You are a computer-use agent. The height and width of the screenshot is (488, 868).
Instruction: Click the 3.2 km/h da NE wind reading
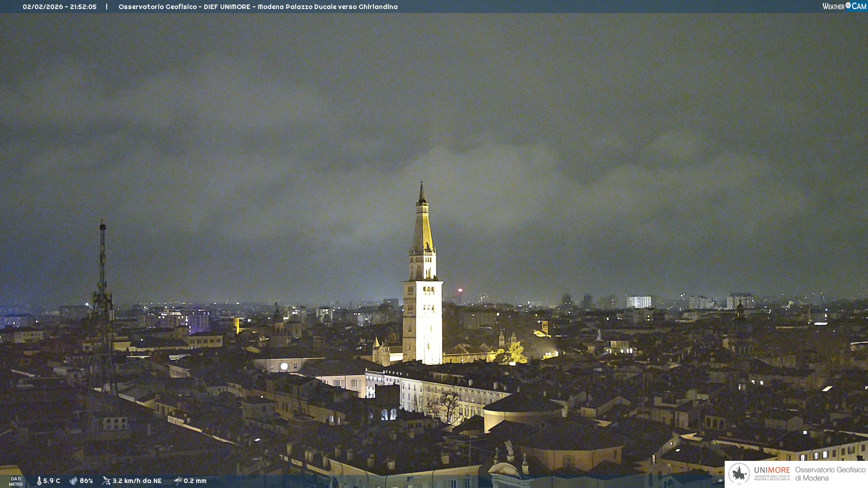[x=137, y=481]
